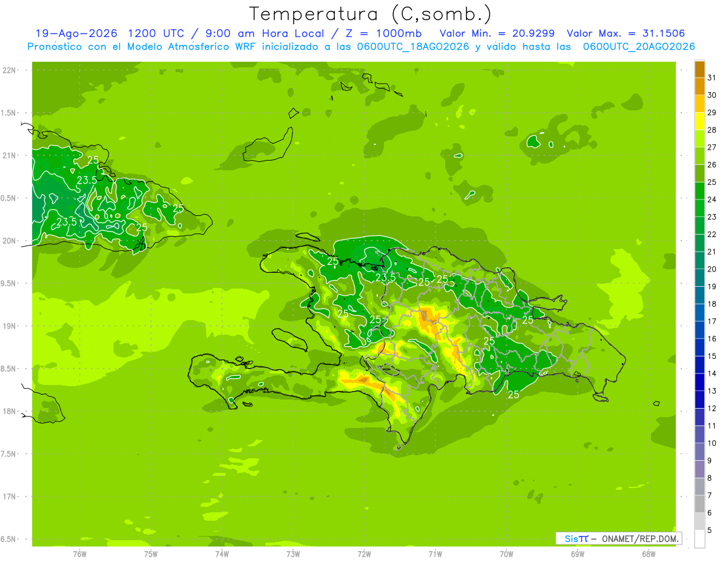
Task: Click the longitude axis label '75W'
Action: [x=151, y=555]
